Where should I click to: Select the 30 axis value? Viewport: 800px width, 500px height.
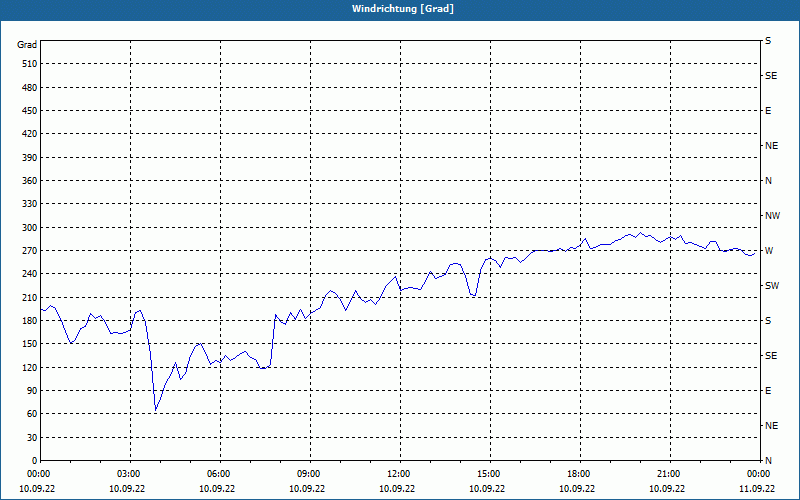[x=32, y=437]
